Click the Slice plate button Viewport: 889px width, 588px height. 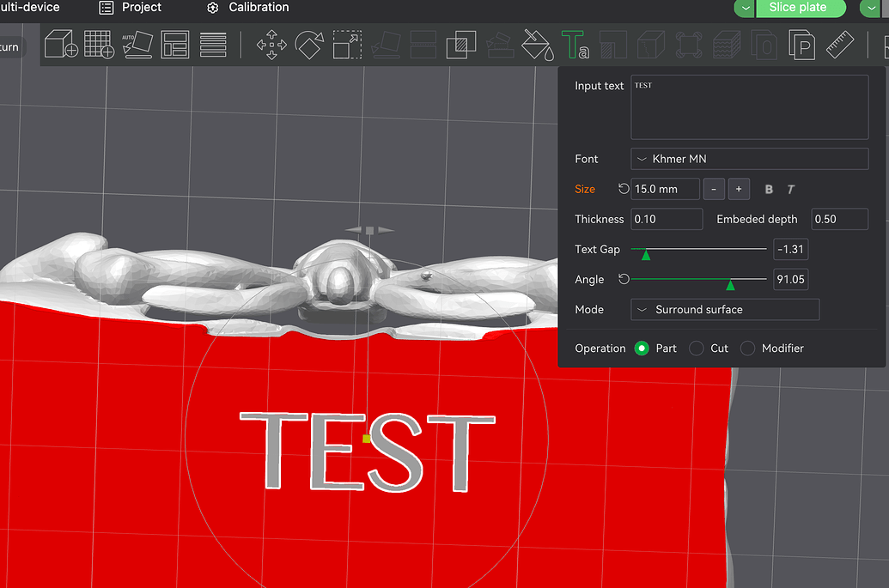click(801, 8)
